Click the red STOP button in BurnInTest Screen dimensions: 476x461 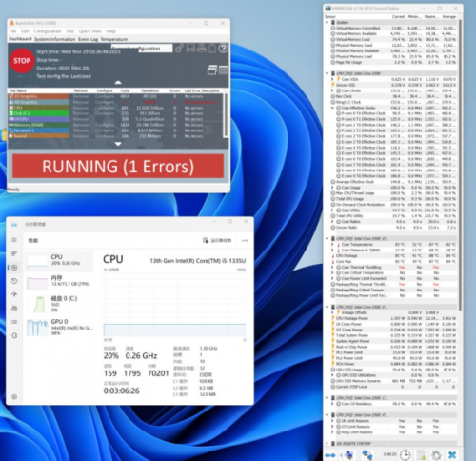(x=21, y=61)
